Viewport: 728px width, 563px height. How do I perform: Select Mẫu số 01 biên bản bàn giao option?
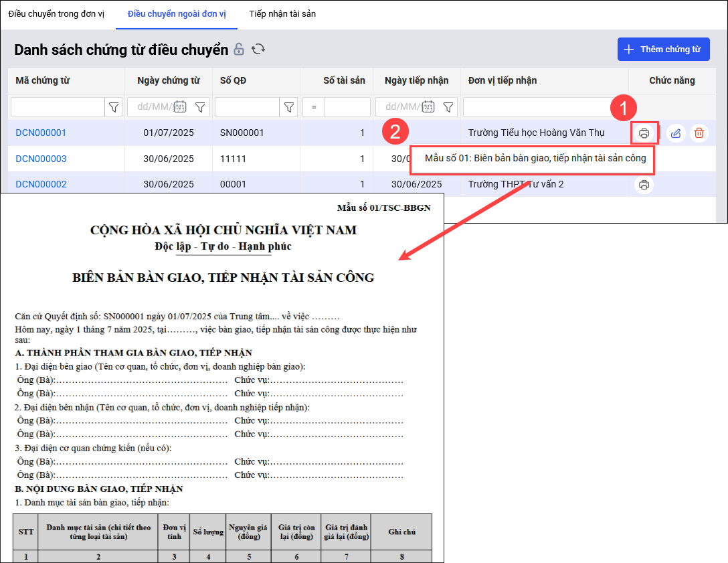pyautogui.click(x=535, y=159)
